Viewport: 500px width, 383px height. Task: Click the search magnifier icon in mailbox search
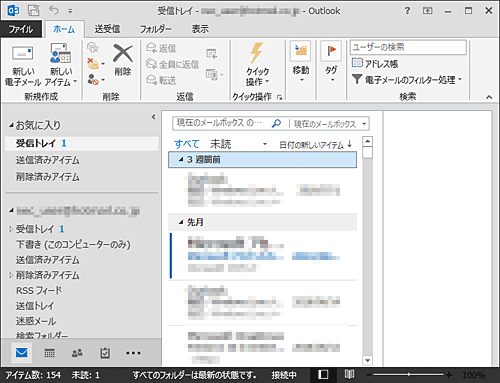click(x=276, y=123)
